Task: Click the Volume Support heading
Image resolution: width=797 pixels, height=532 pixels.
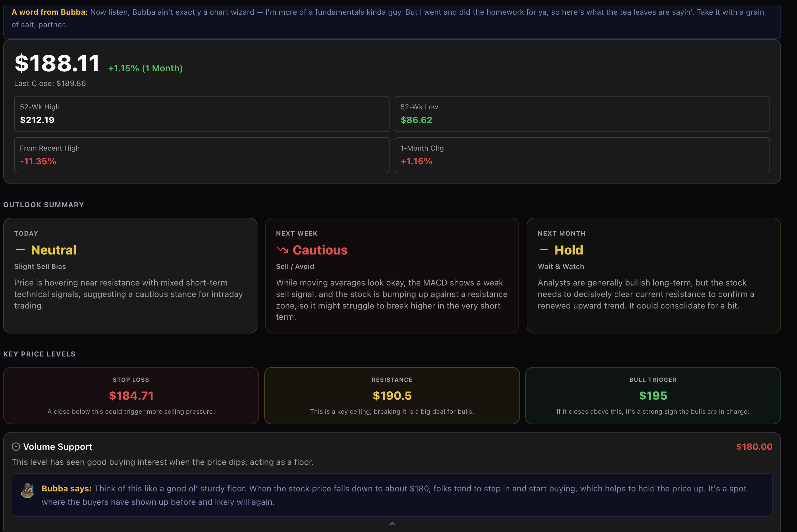Action: [58, 447]
